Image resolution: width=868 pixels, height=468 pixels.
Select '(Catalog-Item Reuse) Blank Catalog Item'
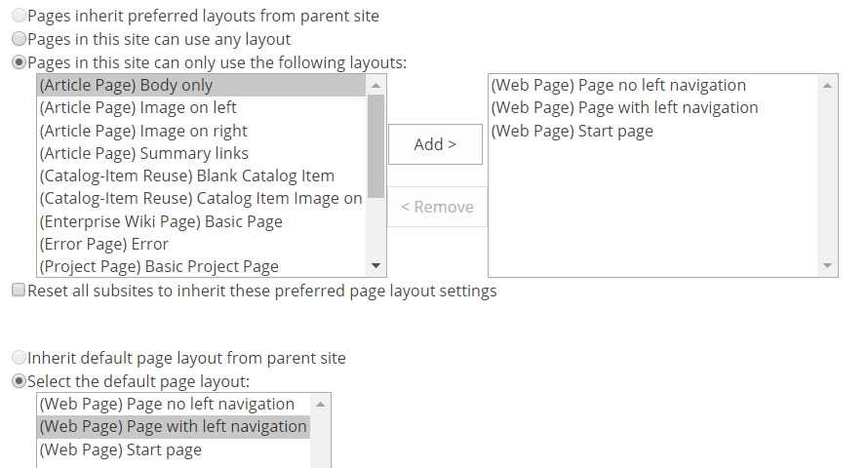click(202, 175)
